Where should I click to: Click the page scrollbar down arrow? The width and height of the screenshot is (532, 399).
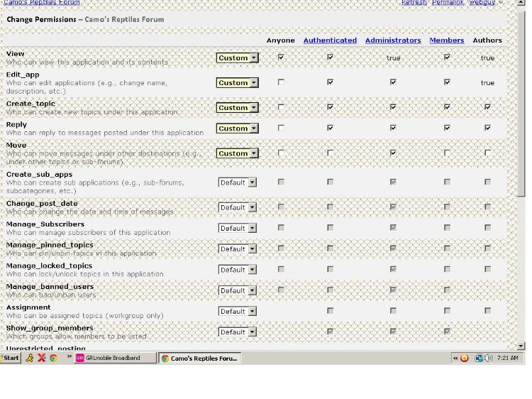pyautogui.click(x=521, y=346)
